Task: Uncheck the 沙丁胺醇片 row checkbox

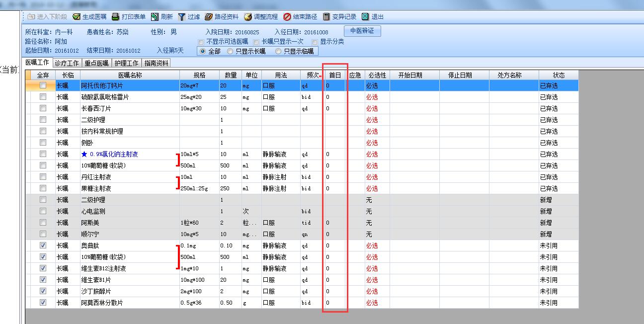Action: 43,291
